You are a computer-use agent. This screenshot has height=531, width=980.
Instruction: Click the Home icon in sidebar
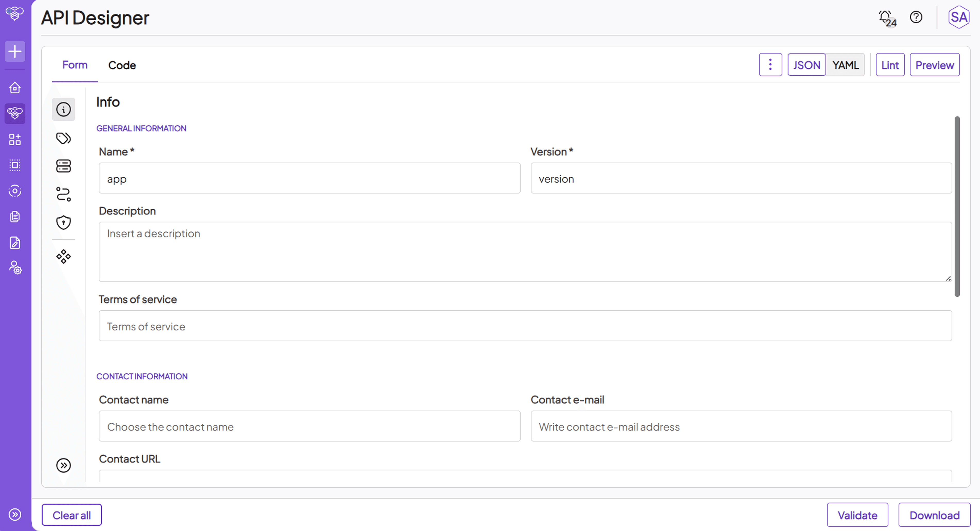(x=15, y=88)
